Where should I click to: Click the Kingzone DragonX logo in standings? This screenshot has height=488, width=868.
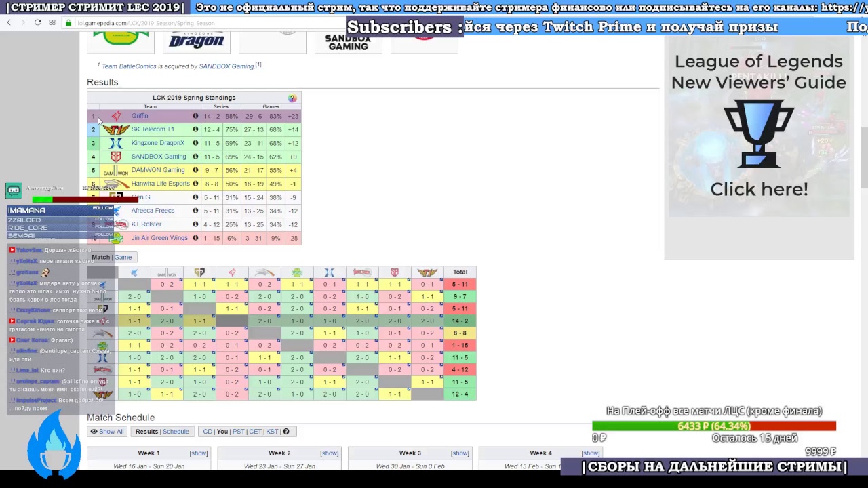click(116, 143)
